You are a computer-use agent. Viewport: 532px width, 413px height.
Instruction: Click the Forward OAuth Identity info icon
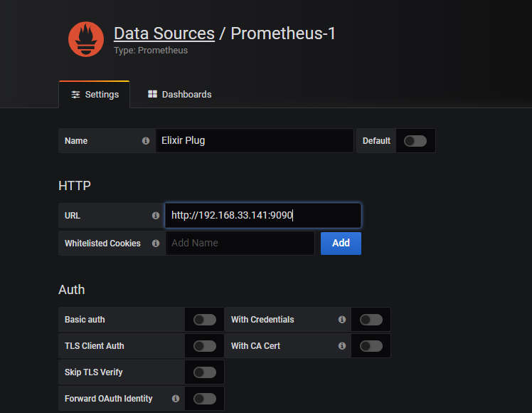[x=176, y=398]
